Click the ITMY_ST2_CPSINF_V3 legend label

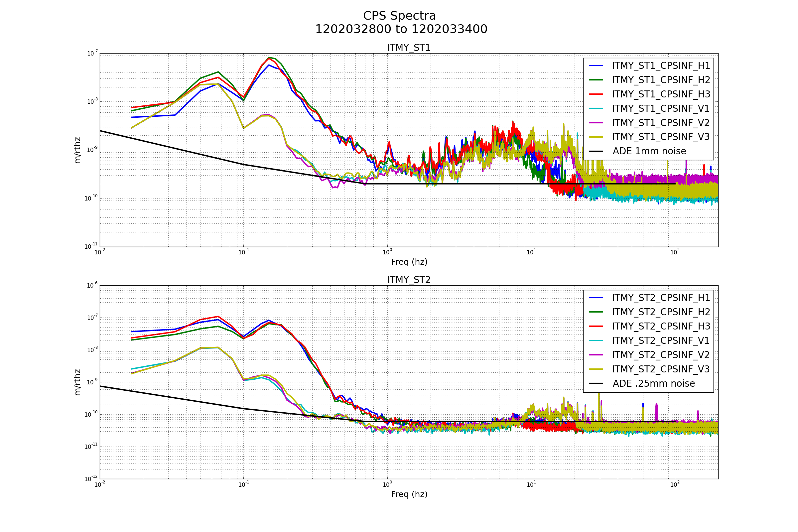661,369
